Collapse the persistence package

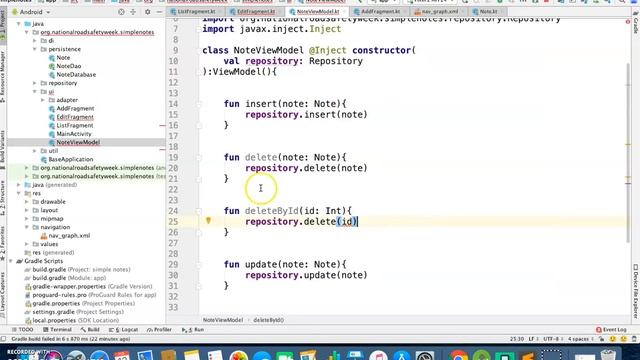coord(35,49)
